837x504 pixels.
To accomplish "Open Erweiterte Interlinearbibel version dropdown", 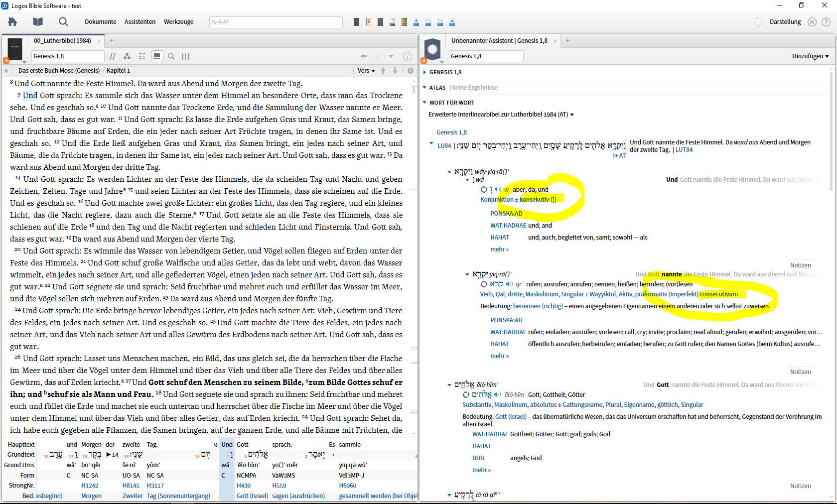I will pos(501,115).
